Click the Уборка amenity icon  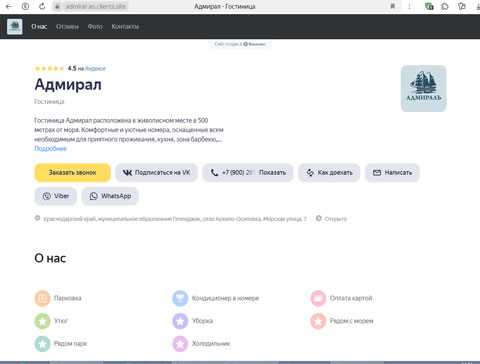(180, 321)
